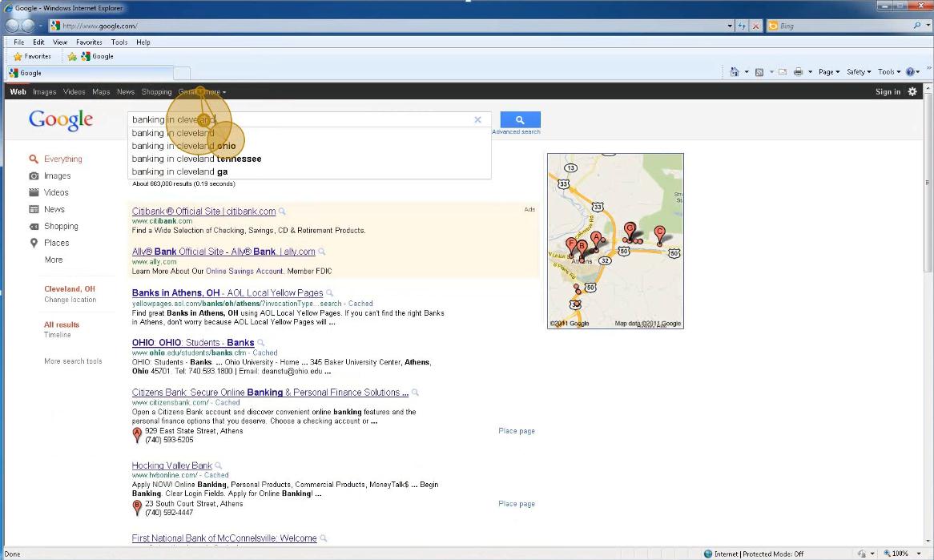Click the RSS feeds toolbar icon
This screenshot has height=560, width=934.
click(x=759, y=72)
